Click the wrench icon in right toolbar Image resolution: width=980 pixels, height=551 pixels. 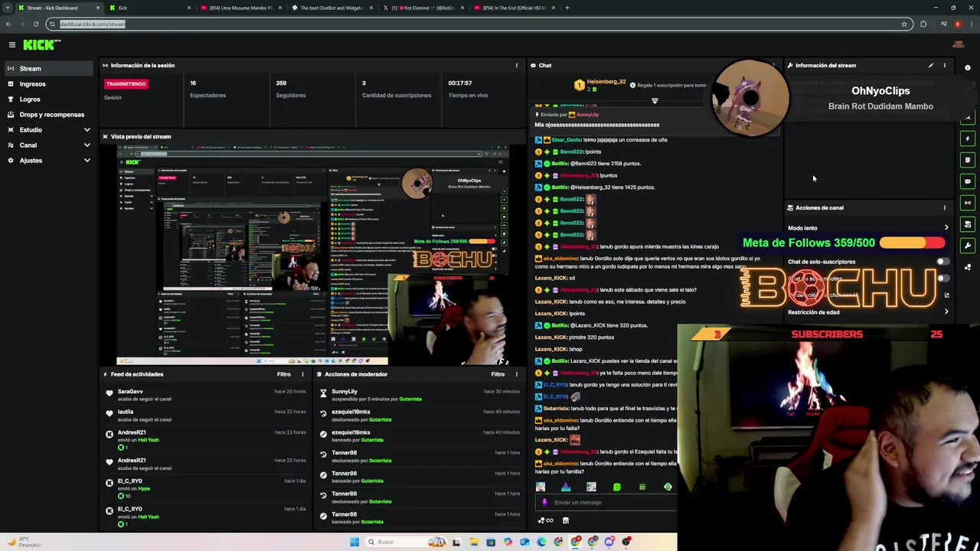[968, 246]
